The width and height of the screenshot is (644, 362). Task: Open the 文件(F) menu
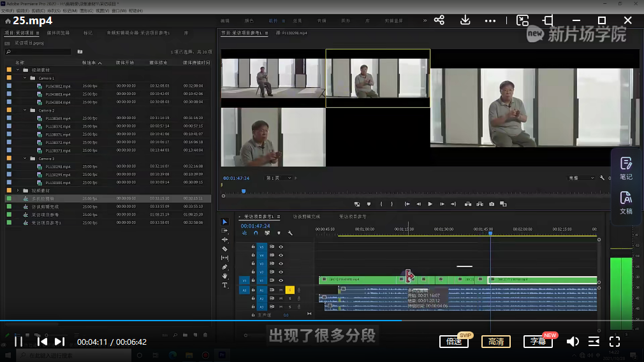coord(8,11)
